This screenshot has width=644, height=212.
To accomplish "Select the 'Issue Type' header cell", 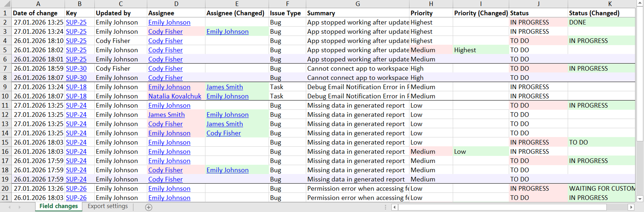I will (x=287, y=13).
